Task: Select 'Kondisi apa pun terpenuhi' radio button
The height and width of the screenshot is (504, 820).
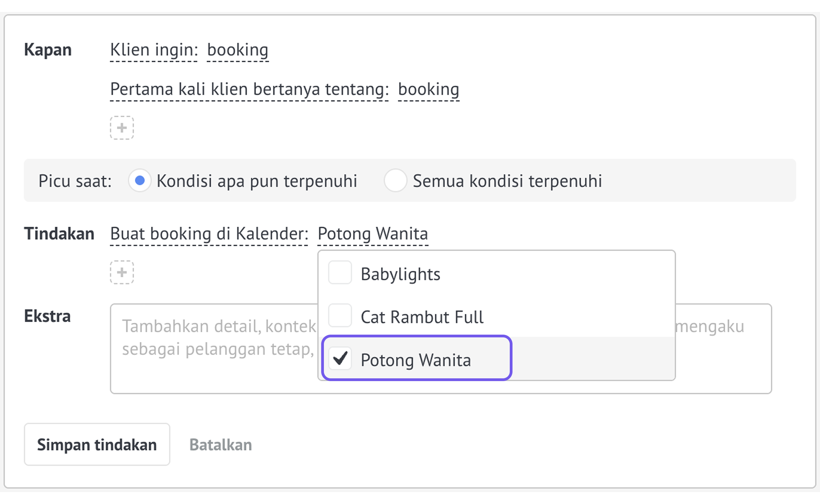Action: point(140,180)
